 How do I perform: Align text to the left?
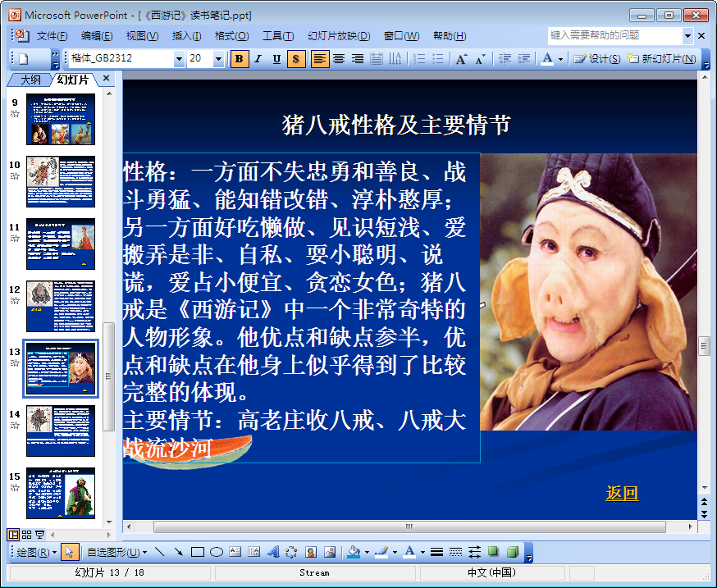point(320,58)
